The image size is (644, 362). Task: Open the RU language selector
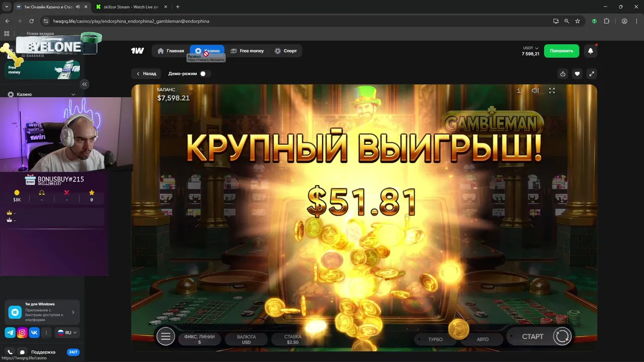67,332
